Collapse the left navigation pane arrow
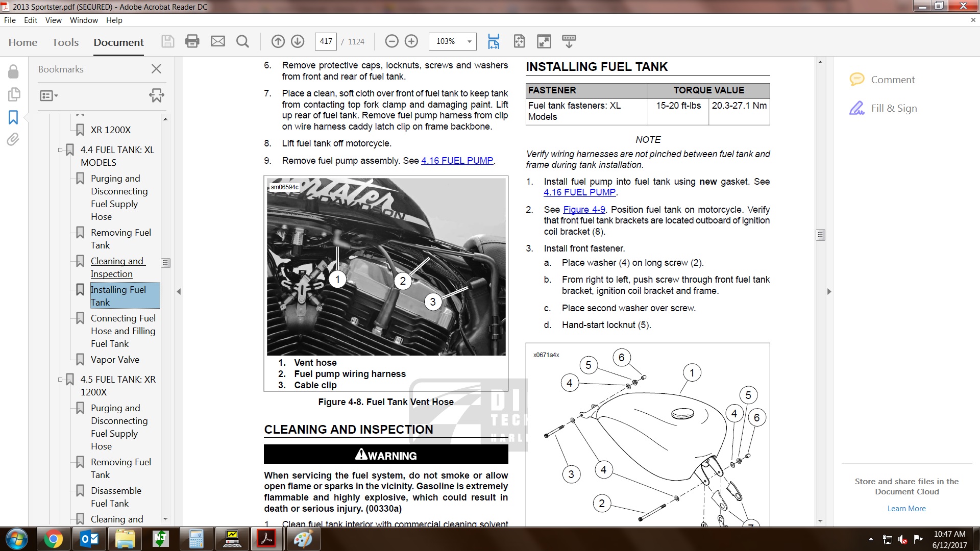This screenshot has width=980, height=551. pyautogui.click(x=179, y=292)
